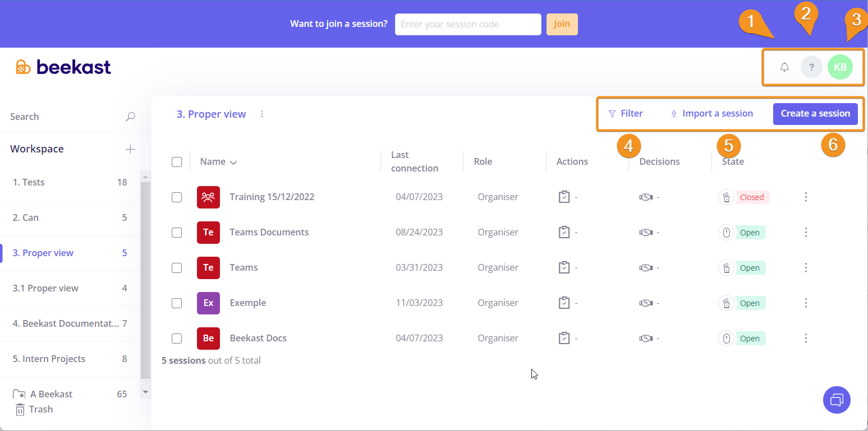Click the Beekast logo
The width and height of the screenshot is (868, 431).
pyautogui.click(x=63, y=67)
